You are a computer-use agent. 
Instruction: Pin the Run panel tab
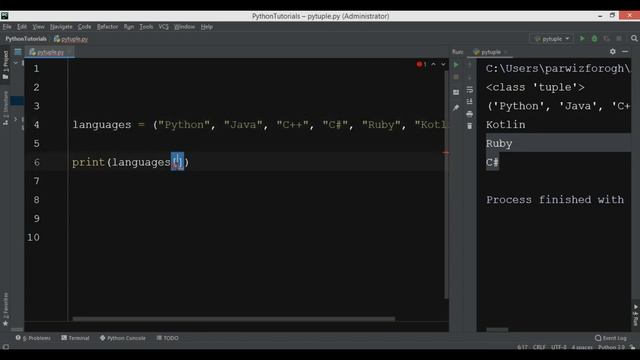(456, 108)
